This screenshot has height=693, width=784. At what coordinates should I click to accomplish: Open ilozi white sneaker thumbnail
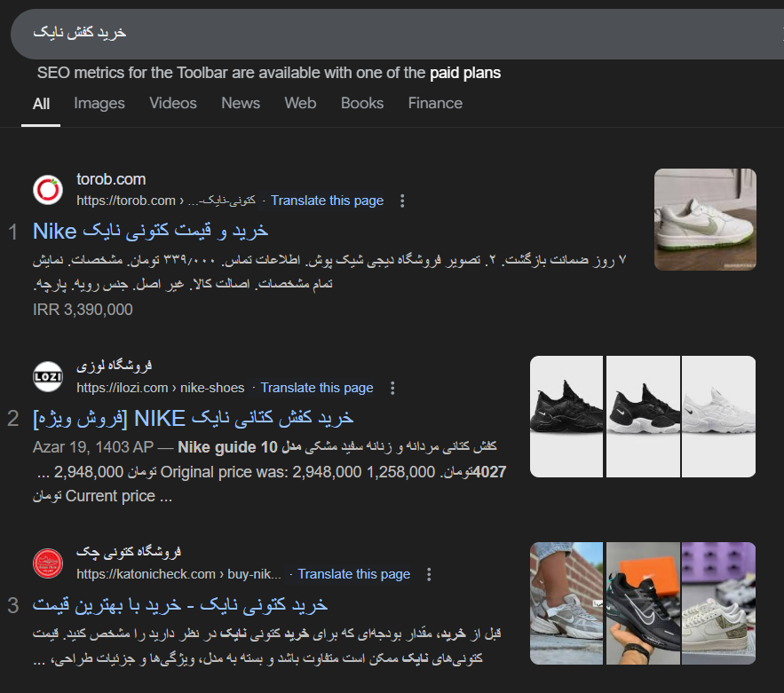coord(719,417)
